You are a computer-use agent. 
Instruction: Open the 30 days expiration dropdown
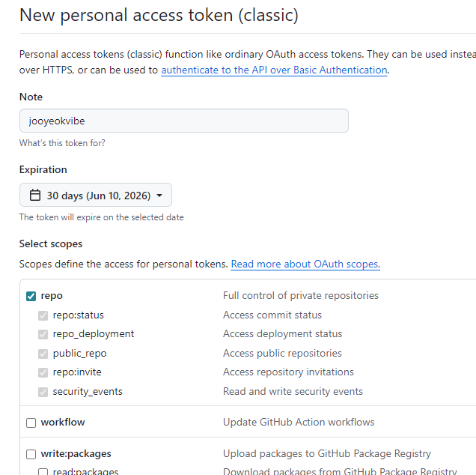coord(96,195)
